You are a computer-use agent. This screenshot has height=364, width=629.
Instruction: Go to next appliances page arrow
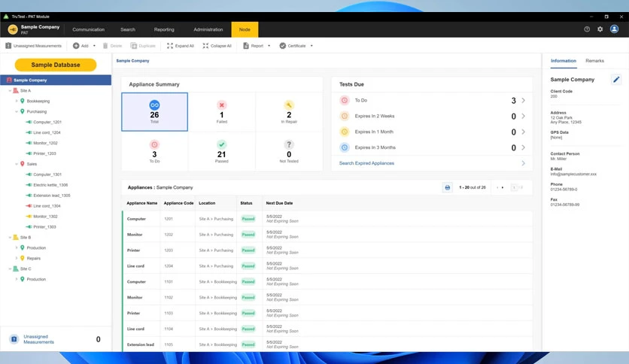(x=503, y=187)
